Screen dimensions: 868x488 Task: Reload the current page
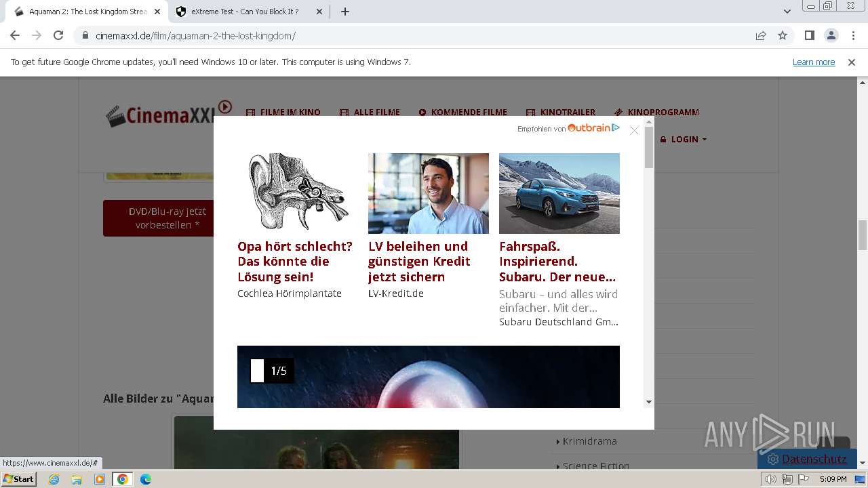(x=58, y=35)
